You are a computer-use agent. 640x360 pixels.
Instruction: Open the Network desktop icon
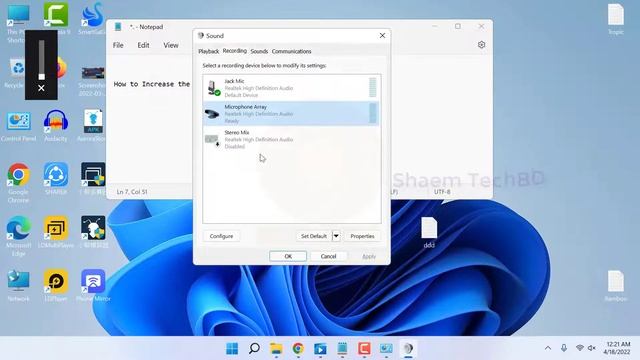pos(18,286)
